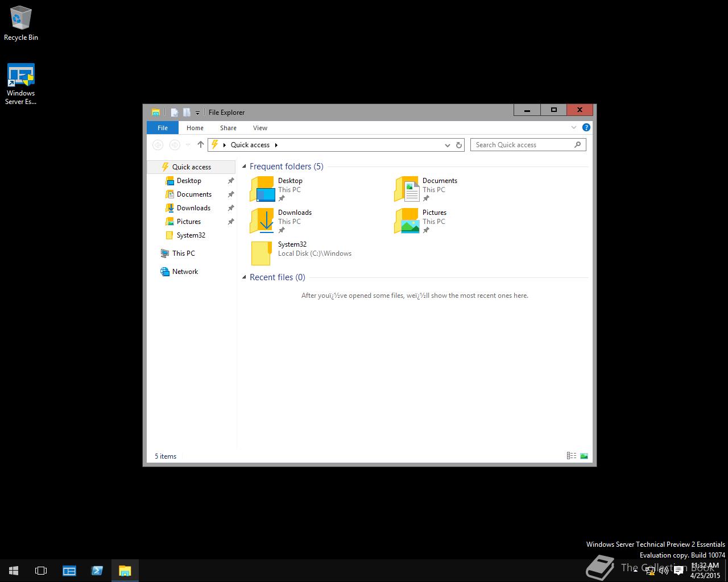This screenshot has width=728, height=582.
Task: Click the File Explorer title bar system icon
Action: point(155,112)
